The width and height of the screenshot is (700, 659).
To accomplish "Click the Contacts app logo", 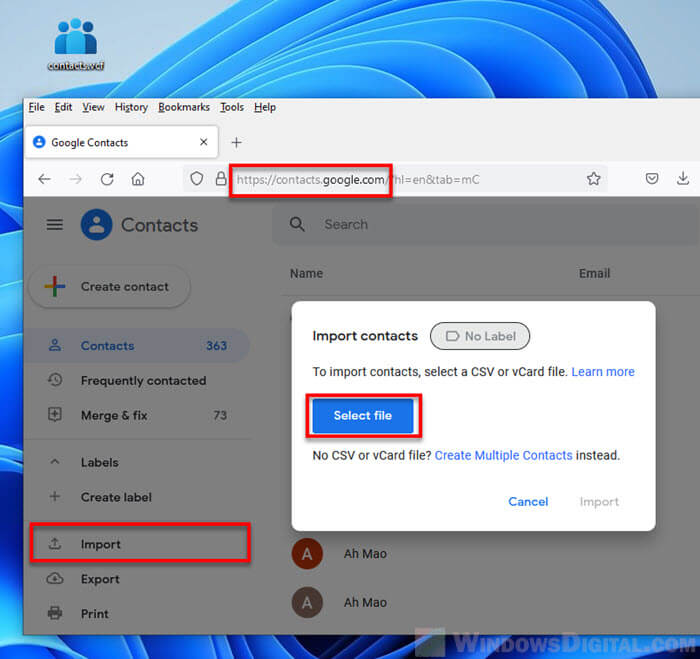I will [96, 225].
